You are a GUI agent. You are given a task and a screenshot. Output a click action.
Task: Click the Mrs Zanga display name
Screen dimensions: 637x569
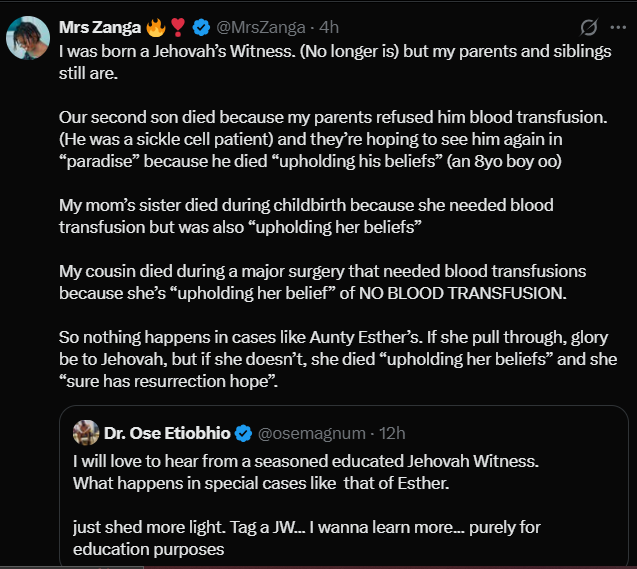point(99,25)
